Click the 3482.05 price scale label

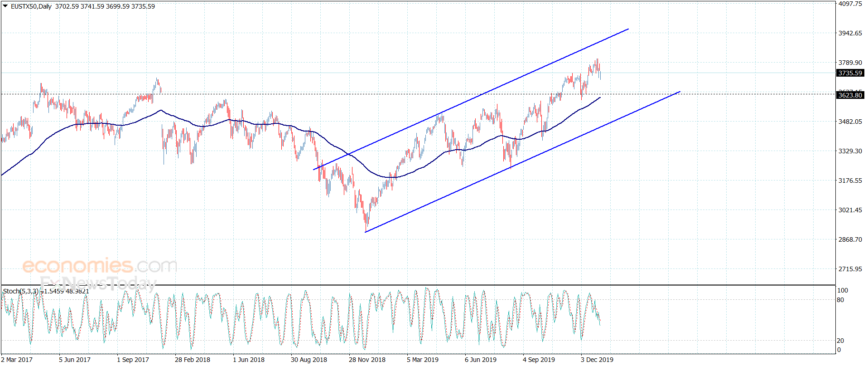850,122
